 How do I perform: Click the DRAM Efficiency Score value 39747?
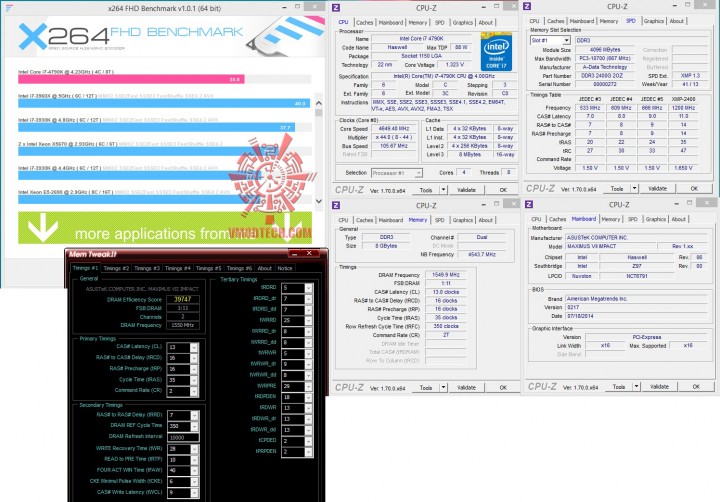click(183, 299)
